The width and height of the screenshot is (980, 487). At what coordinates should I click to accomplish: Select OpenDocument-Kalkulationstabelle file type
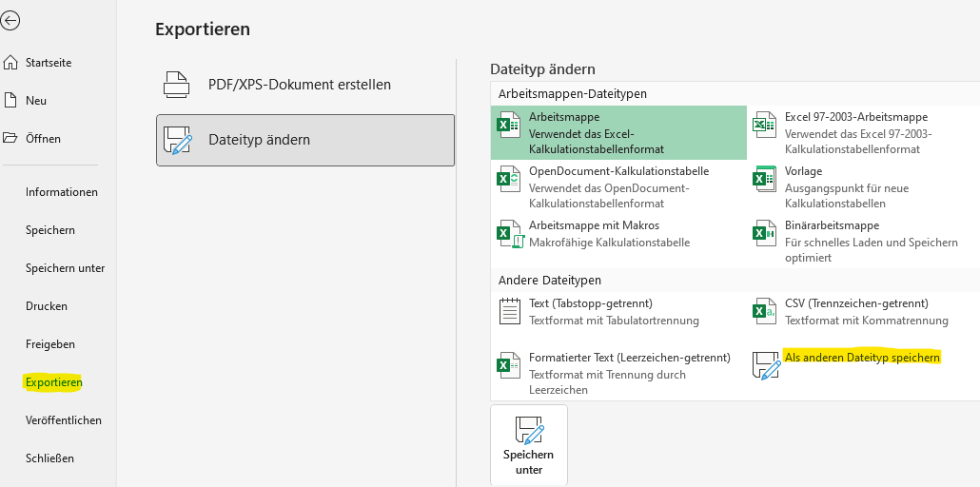pyautogui.click(x=618, y=170)
